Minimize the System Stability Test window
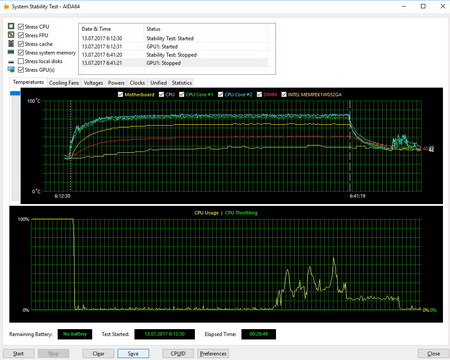 pyautogui.click(x=404, y=6)
